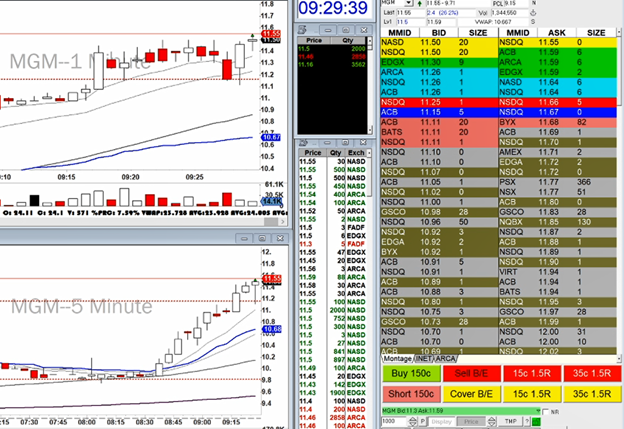Switch to the Montage tab
The image size is (624, 429).
pyautogui.click(x=398, y=358)
